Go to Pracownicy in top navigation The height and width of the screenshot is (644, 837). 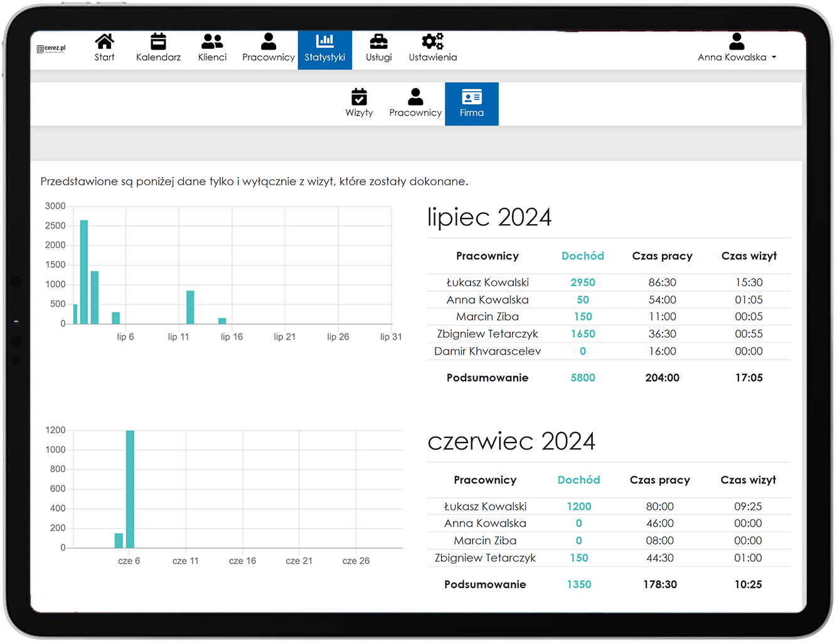click(x=269, y=48)
